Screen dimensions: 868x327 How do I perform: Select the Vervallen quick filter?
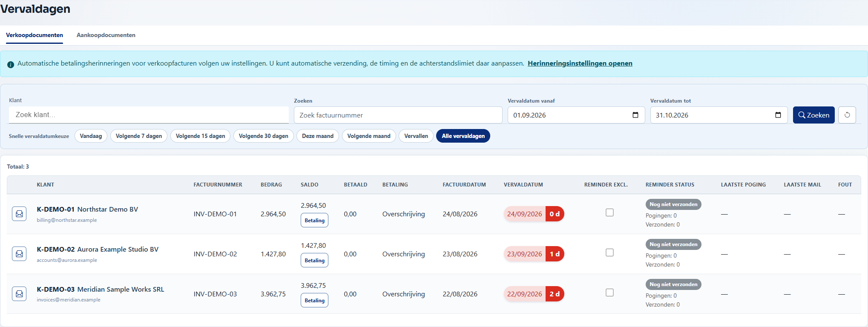coord(416,136)
